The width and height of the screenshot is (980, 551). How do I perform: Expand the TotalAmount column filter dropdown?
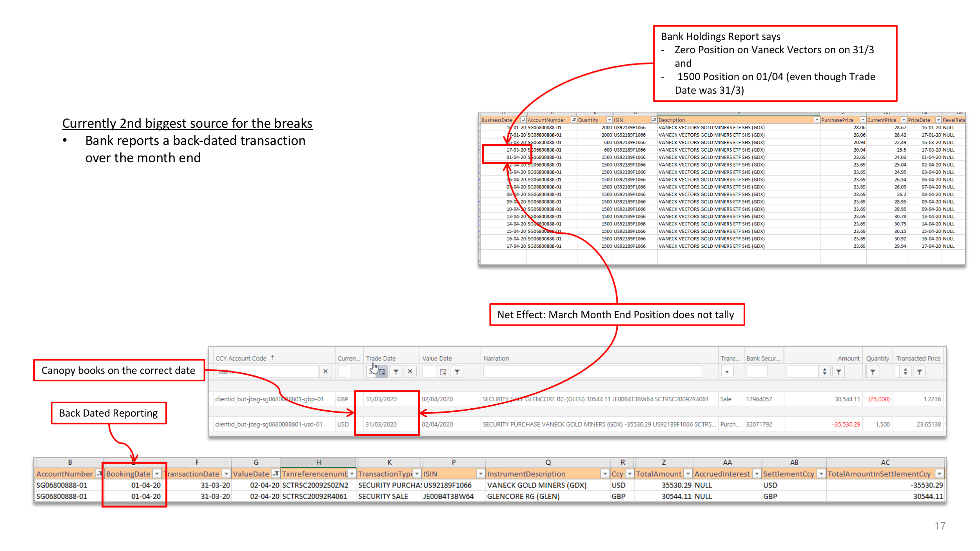[688, 474]
